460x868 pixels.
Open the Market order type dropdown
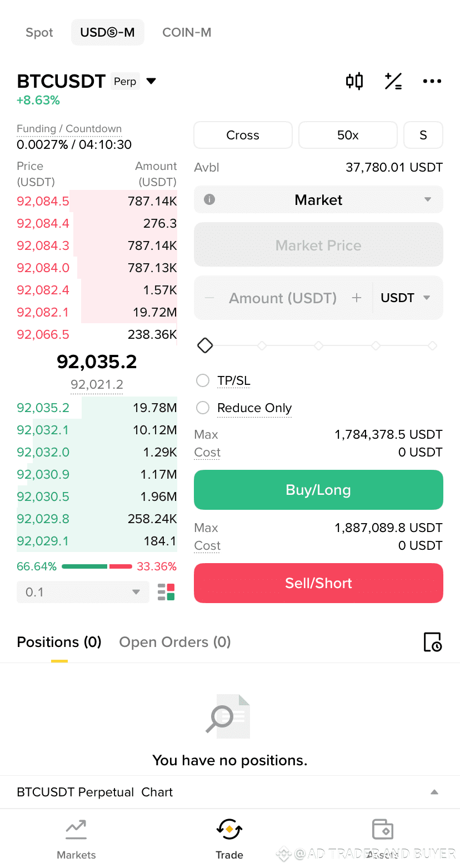(318, 199)
